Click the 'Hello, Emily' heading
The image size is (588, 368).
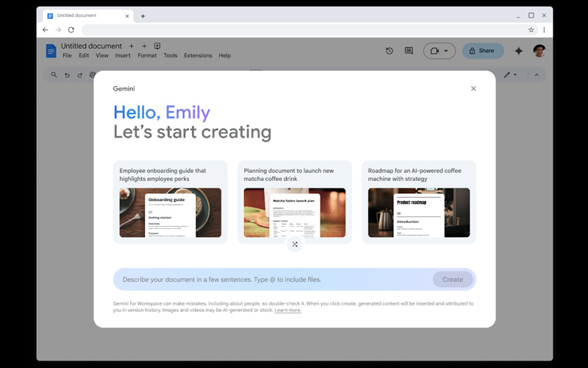click(x=162, y=113)
